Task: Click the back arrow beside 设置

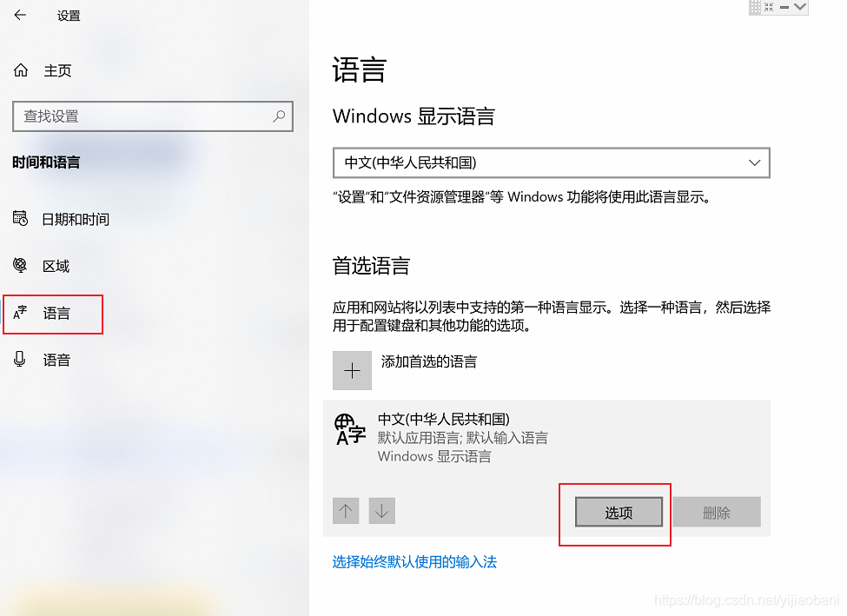Action: [20, 15]
